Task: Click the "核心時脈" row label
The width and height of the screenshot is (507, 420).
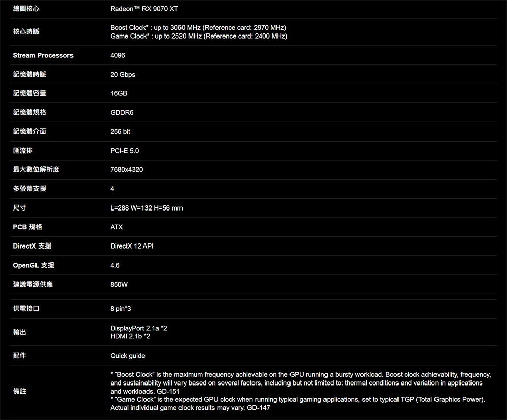Action: (x=26, y=32)
